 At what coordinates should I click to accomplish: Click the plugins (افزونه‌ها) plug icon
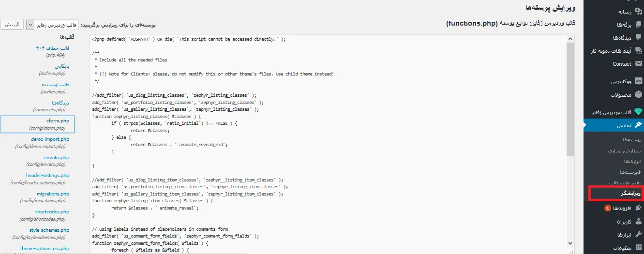(638, 209)
